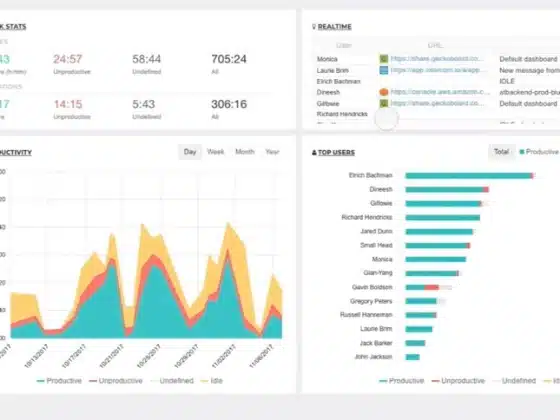Click Gian-Yang name in Top Users
560x420 pixels.
[378, 273]
